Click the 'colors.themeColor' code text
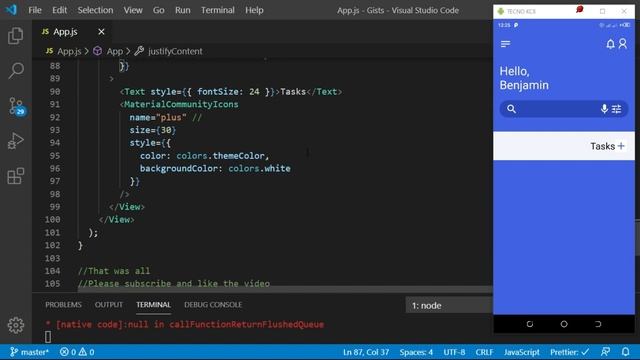This screenshot has height=360, width=640. tap(220, 156)
